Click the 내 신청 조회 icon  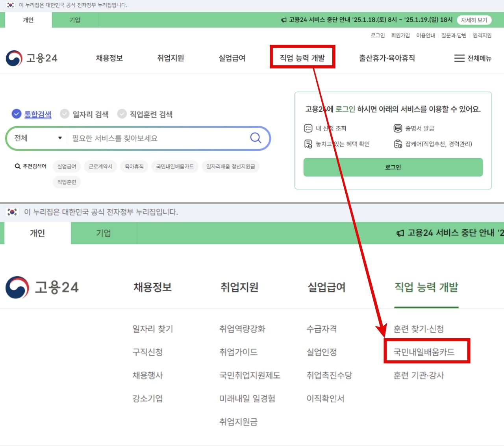tap(308, 128)
